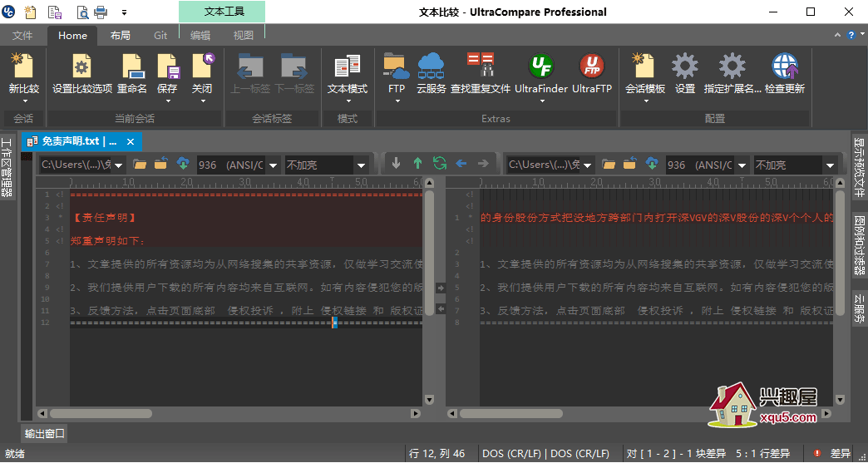The height and width of the screenshot is (463, 868).
Task: Click right pane horizontal scrollbar thumb
Action: (511, 413)
